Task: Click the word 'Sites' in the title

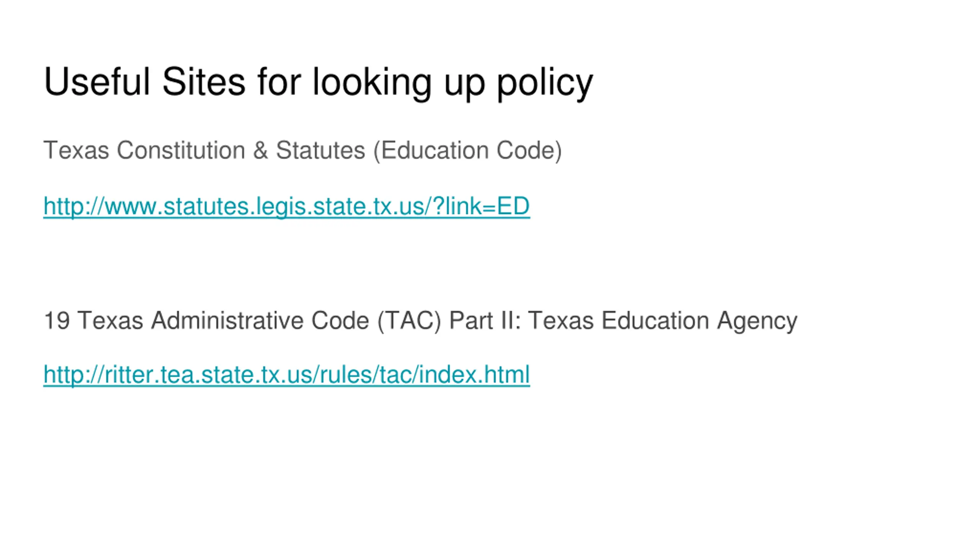Action: click(x=204, y=82)
